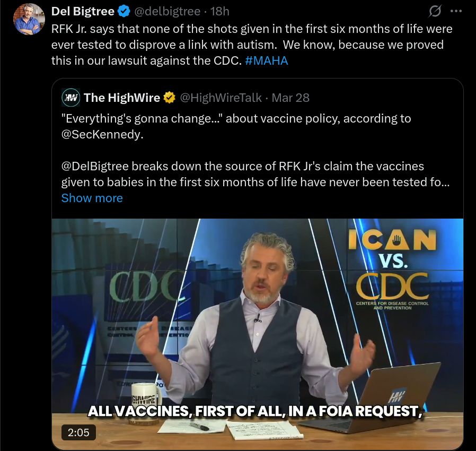Viewport: 476px width, 451px height.
Task: Expand the quoted post with Show more
Action: point(92,198)
